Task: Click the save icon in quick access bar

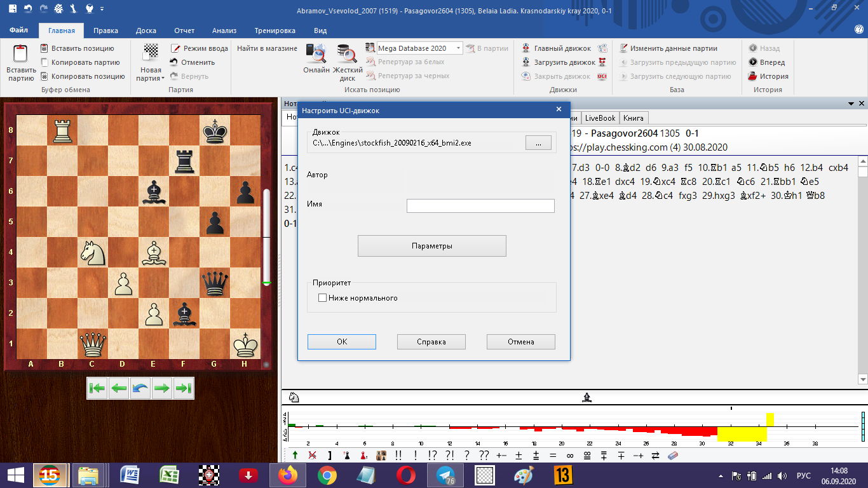Action: [13, 10]
